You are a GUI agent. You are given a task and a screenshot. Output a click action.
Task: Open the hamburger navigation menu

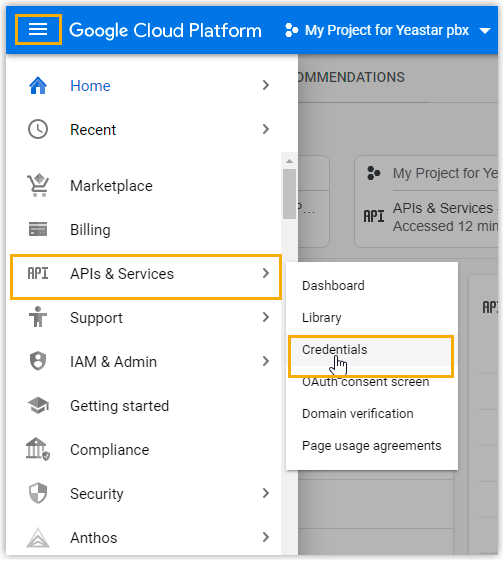point(38,29)
